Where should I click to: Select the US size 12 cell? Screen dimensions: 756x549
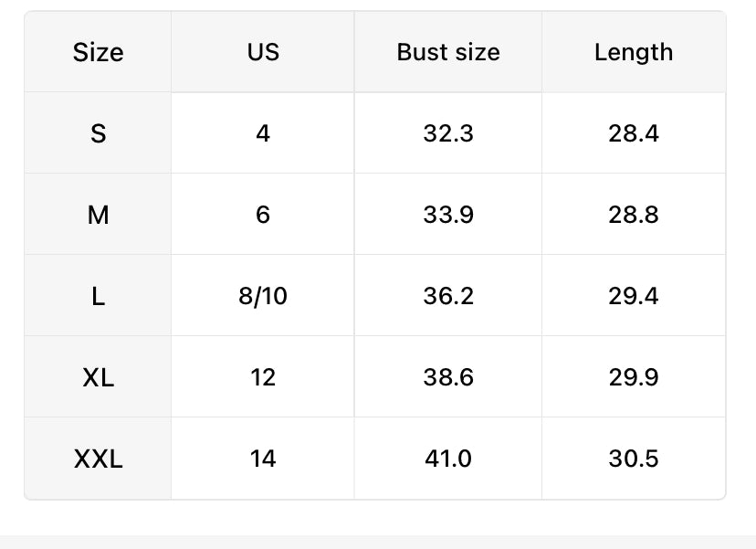[x=263, y=377]
